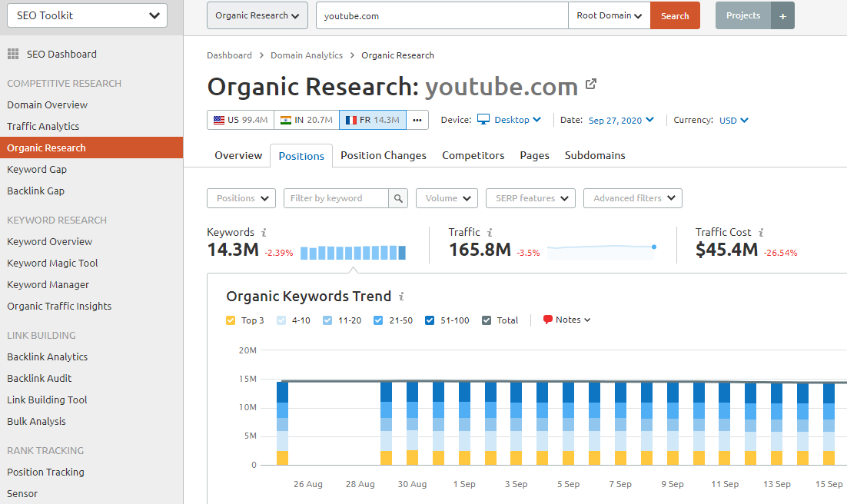
Task: Click the red Notes speech bubble icon
Action: (x=548, y=320)
